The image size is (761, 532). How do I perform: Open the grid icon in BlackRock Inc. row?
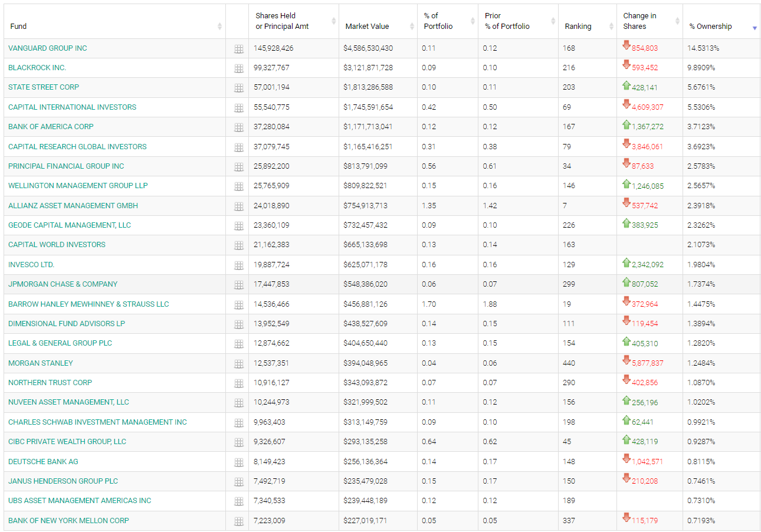click(x=238, y=69)
